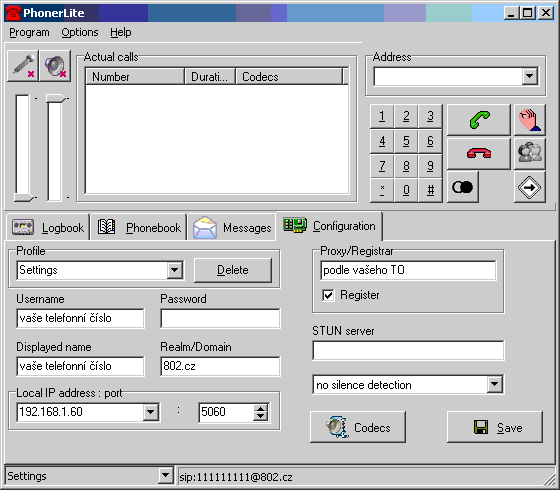The height and width of the screenshot is (490, 560).
Task: Dial the keypad star key
Action: [x=382, y=190]
